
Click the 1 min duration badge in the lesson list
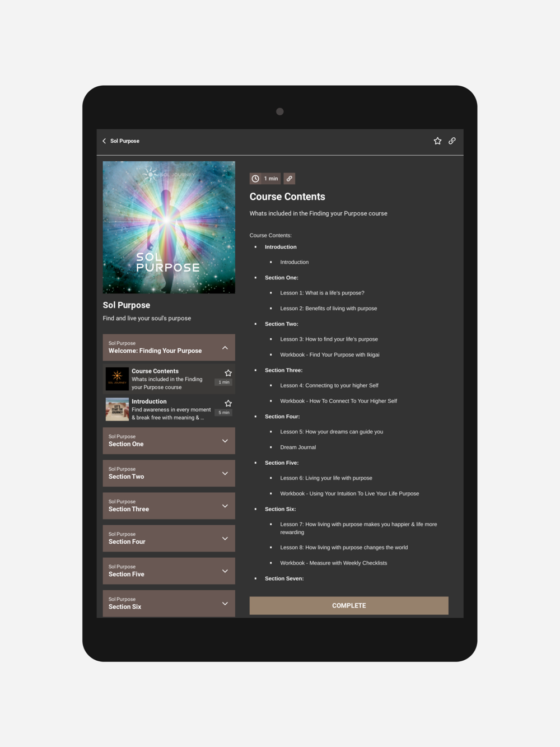click(224, 382)
